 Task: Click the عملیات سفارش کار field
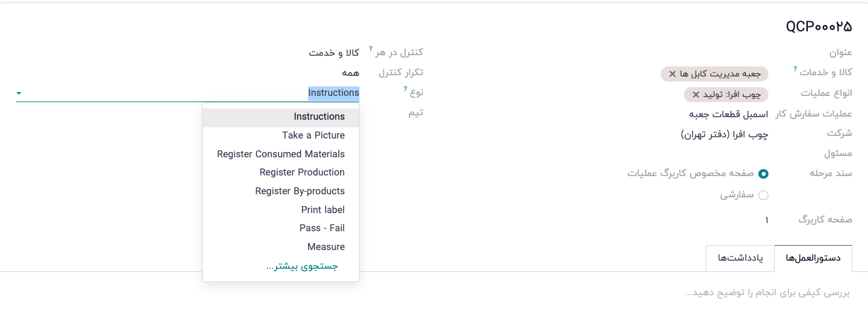point(728,114)
